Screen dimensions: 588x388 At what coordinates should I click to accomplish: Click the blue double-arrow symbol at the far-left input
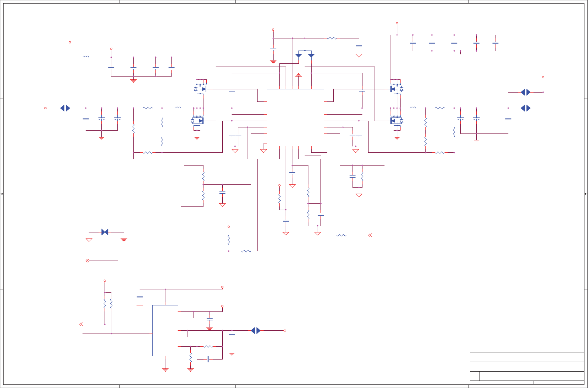[x=65, y=108]
